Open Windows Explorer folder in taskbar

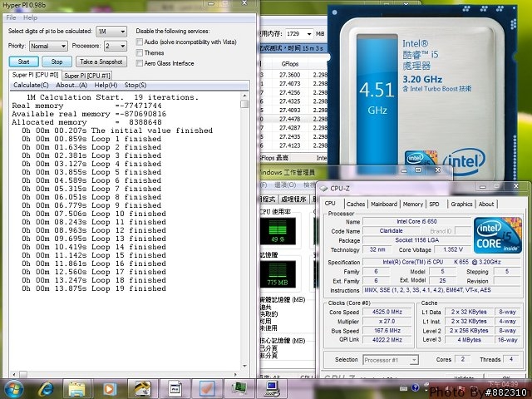[77, 389]
